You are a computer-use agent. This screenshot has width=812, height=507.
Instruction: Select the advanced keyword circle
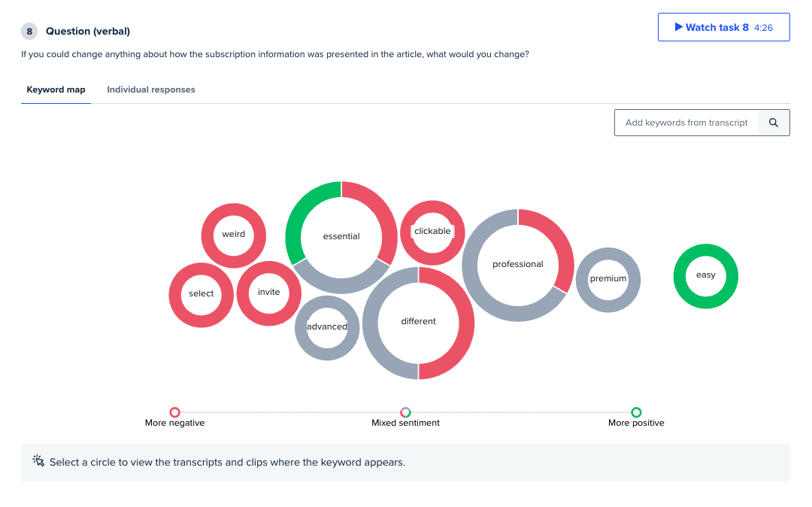pos(327,328)
